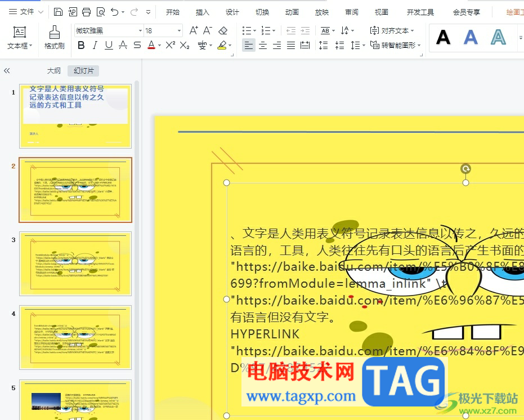524x420 pixels.
Task: Toggle the emphasis mark under-A icon
Action: [x=123, y=45]
